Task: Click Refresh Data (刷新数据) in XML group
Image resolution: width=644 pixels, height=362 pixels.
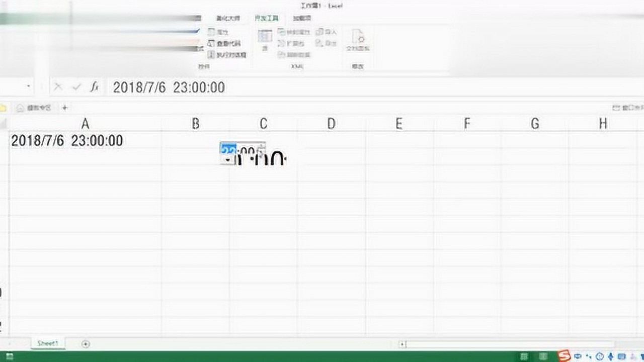Action: tap(294, 54)
